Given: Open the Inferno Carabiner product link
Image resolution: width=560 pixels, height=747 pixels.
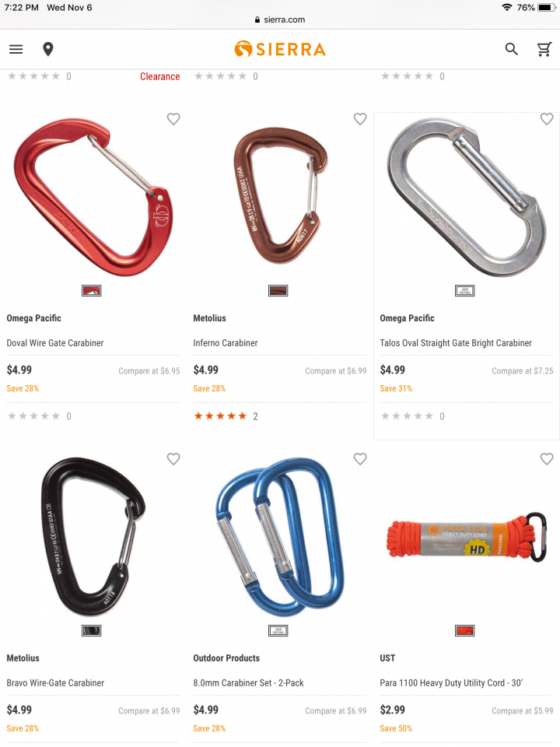Looking at the screenshot, I should (x=226, y=343).
